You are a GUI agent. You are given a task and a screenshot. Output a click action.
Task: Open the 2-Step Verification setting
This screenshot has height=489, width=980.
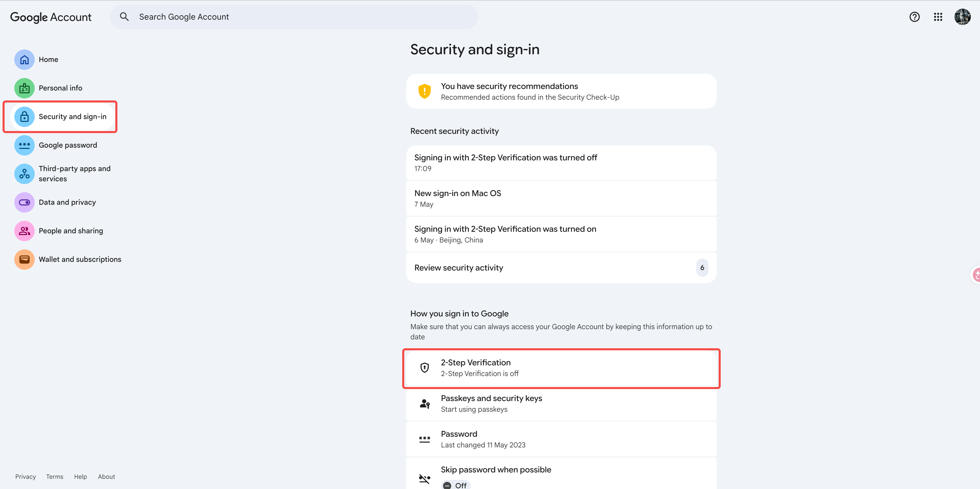click(561, 368)
